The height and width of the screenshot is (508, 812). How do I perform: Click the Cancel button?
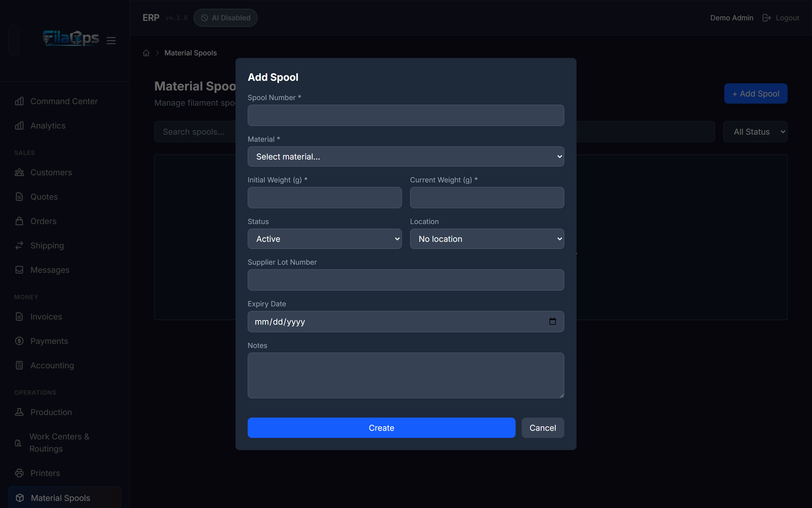[x=543, y=428]
